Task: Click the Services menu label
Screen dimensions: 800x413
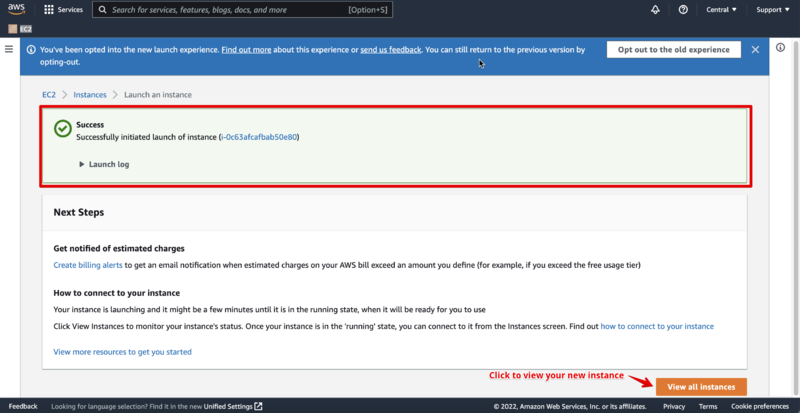Action: point(70,10)
